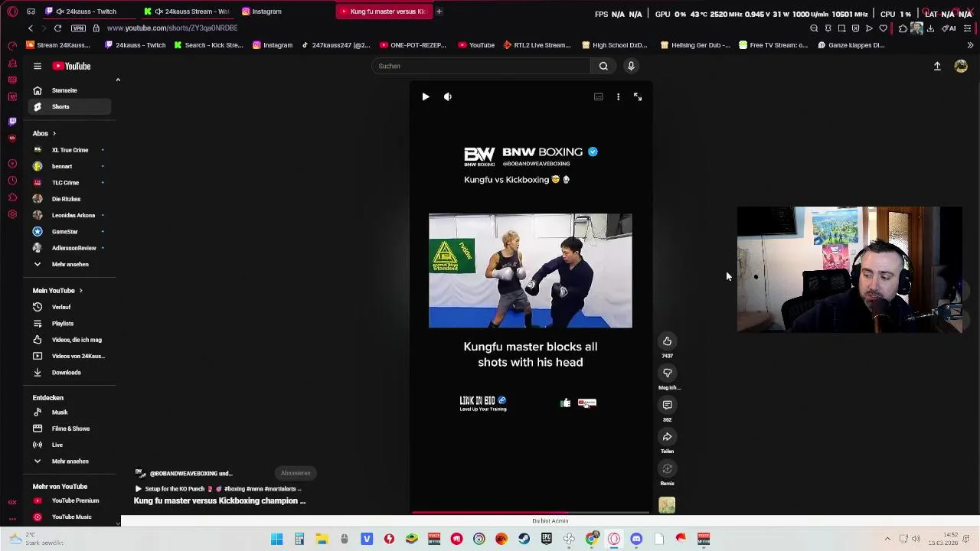
Task: Open a new browser tab
Action: click(x=439, y=11)
